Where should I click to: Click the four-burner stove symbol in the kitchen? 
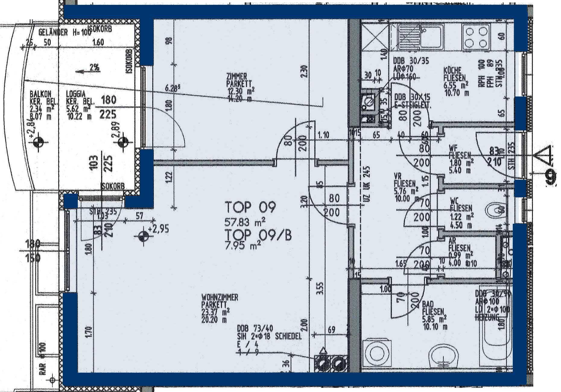476,37
